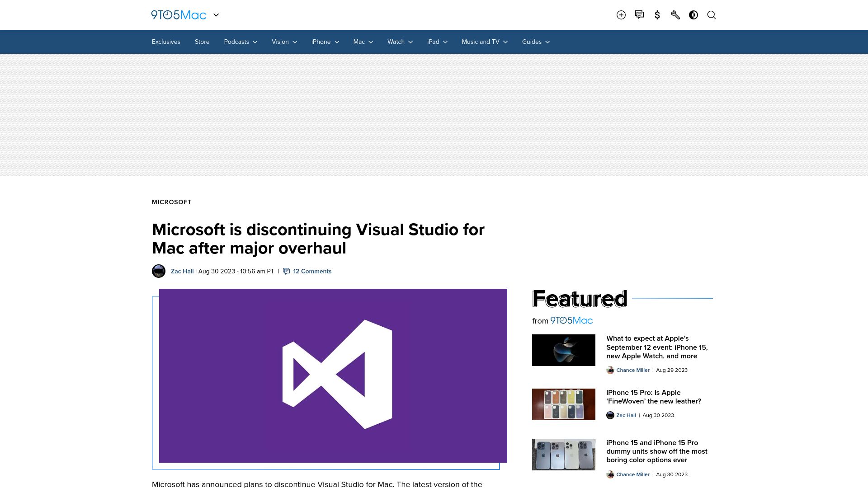Viewport: 868px width, 488px height.
Task: Open author Zac Hall link under headline
Action: (x=182, y=271)
